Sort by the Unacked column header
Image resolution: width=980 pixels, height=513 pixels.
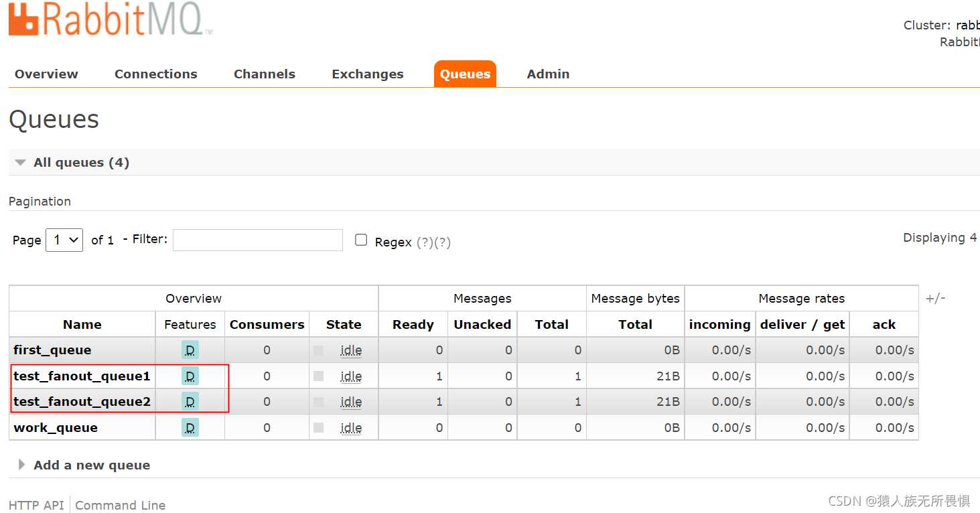click(x=482, y=325)
